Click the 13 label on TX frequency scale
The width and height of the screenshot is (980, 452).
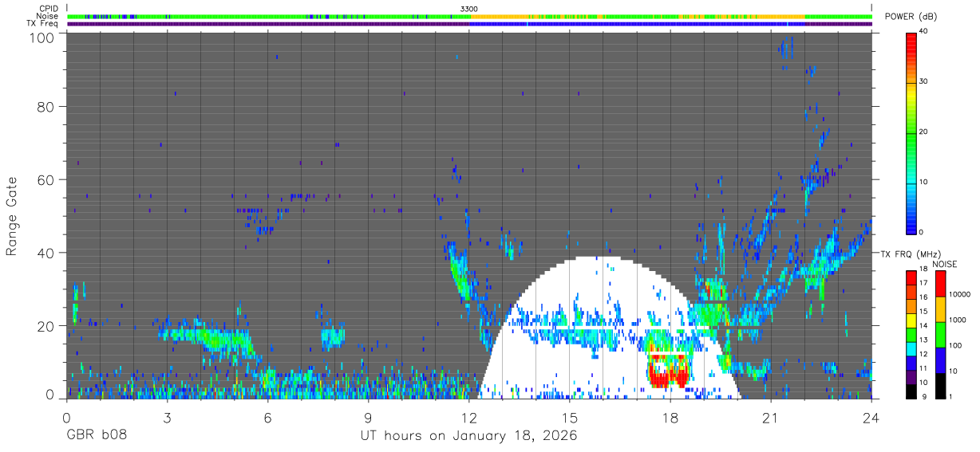pyautogui.click(x=923, y=341)
